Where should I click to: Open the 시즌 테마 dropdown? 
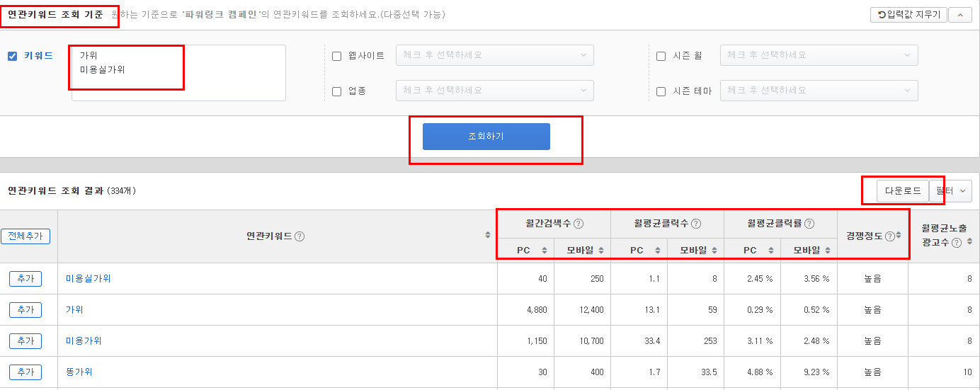[819, 91]
